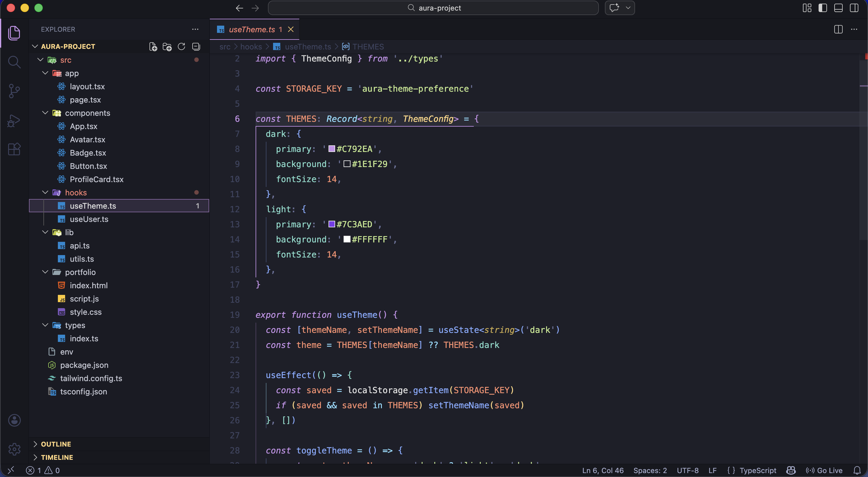
Task: Open the Search view in activity bar
Action: pyautogui.click(x=14, y=62)
